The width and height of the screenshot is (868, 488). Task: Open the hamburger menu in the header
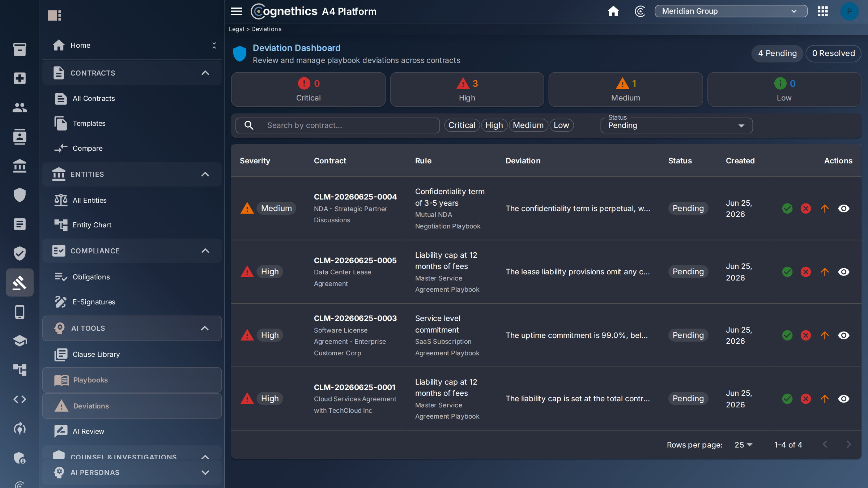(236, 11)
